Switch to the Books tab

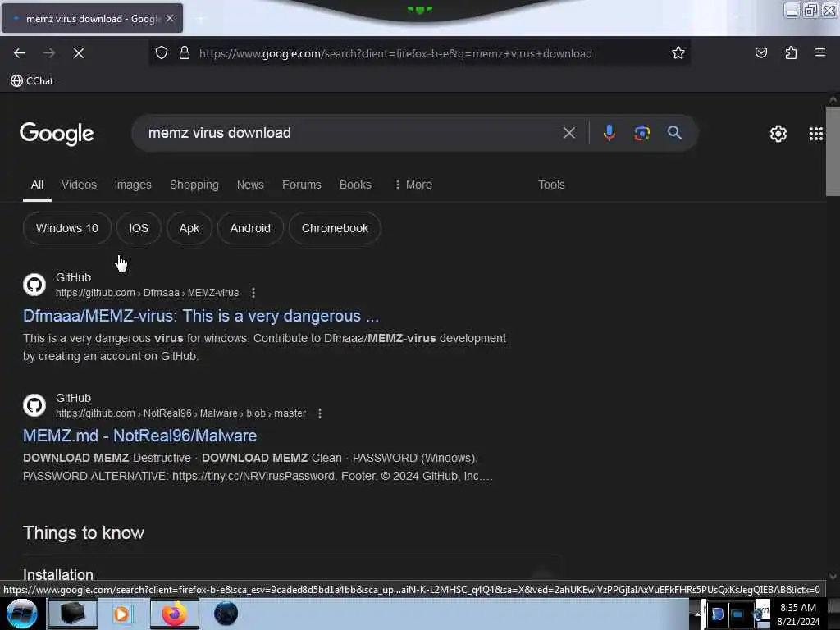(x=355, y=185)
